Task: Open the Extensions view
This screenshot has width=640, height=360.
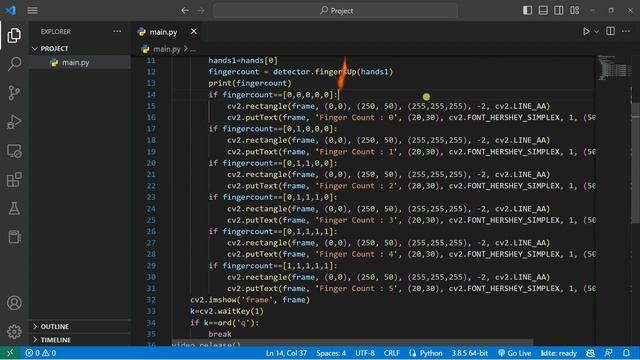Action: click(14, 180)
